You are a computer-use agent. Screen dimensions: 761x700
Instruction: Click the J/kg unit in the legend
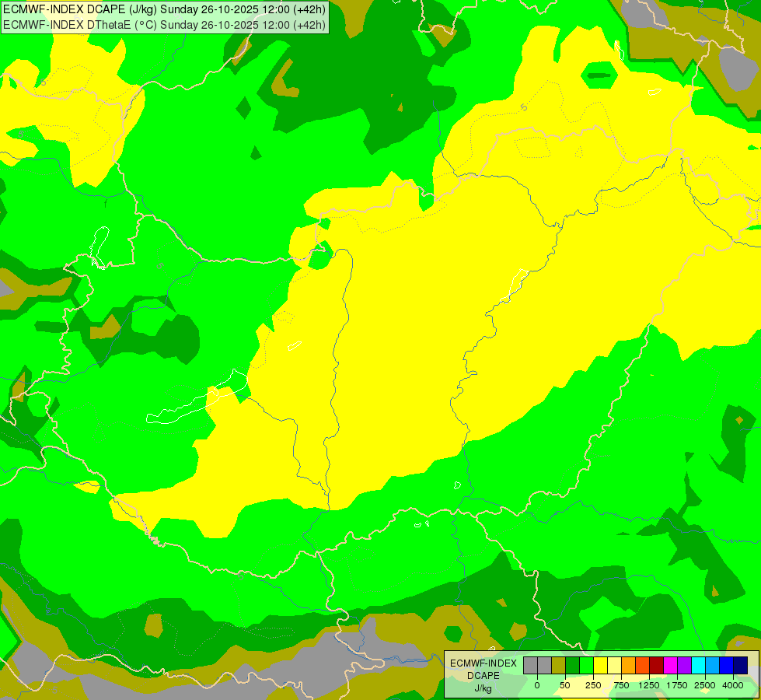pyautogui.click(x=483, y=688)
